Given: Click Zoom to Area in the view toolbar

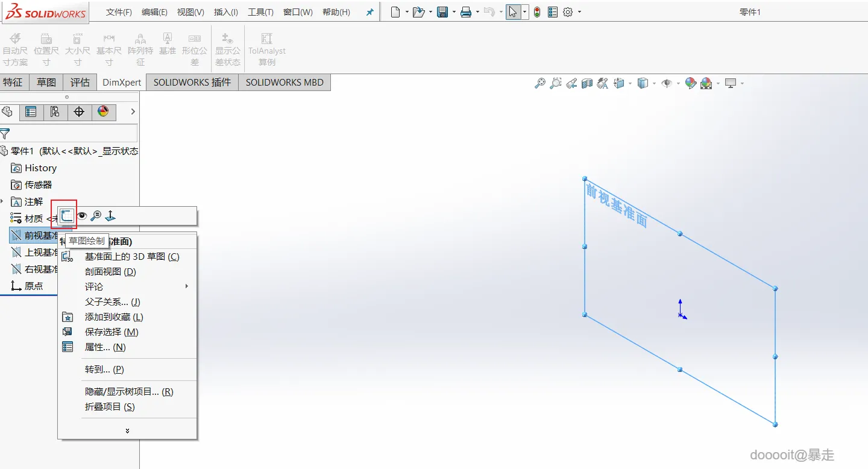Looking at the screenshot, I should [x=556, y=83].
